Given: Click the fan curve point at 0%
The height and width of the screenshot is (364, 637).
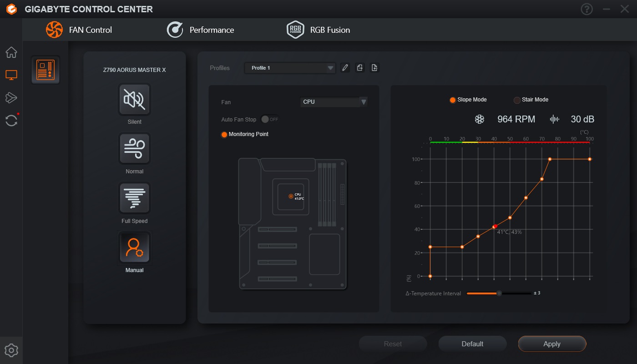Looking at the screenshot, I should click(x=430, y=276).
